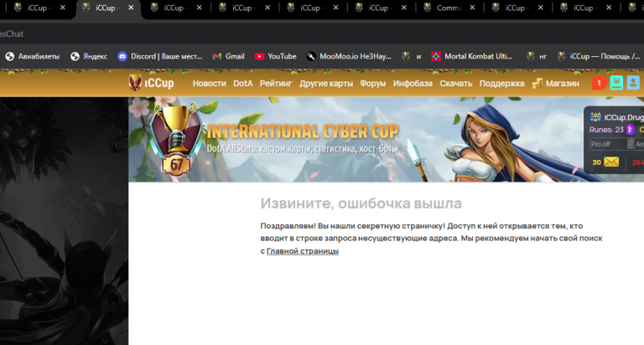
Task: Toggle the Pro off switch
Action: pos(611,144)
